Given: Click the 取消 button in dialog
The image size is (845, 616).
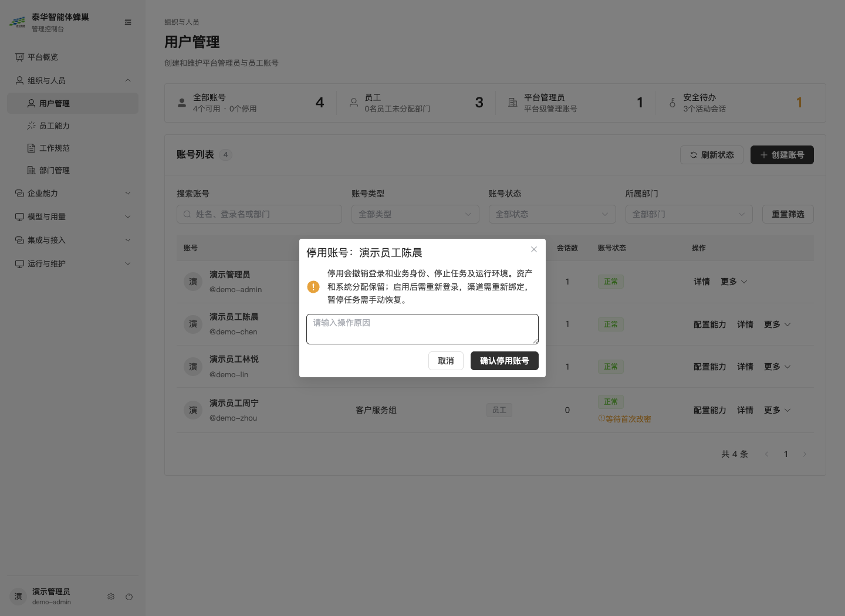Looking at the screenshot, I should [446, 361].
